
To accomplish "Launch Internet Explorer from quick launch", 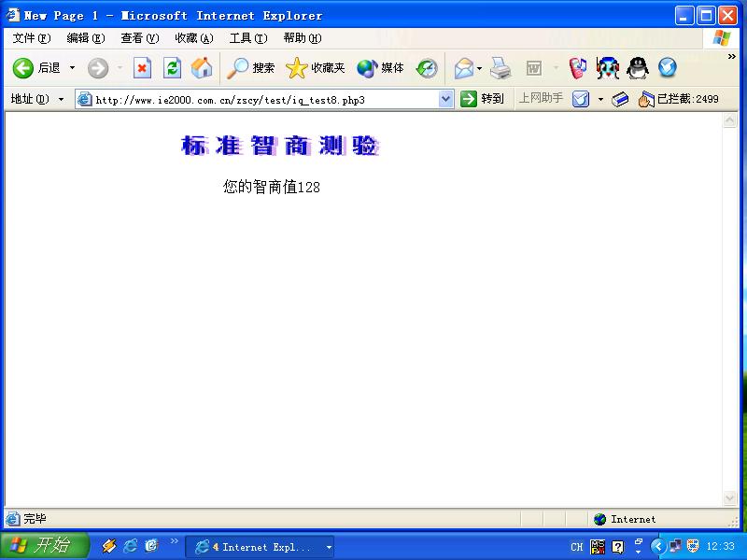I will click(x=130, y=546).
